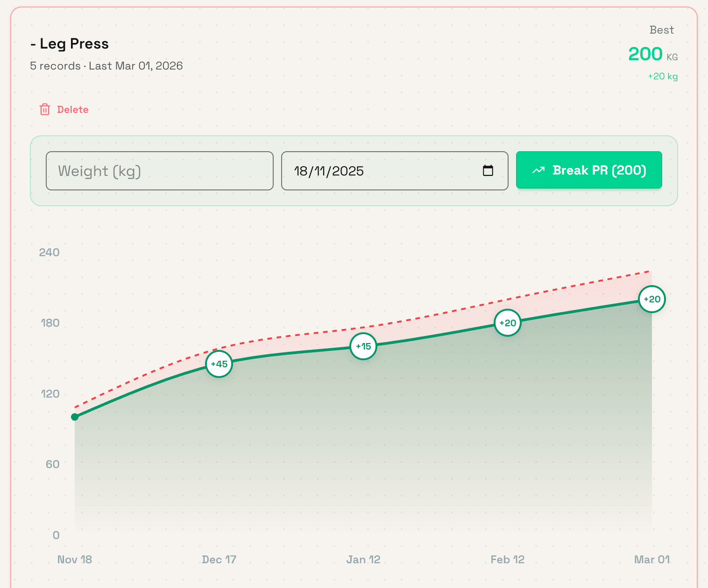The width and height of the screenshot is (708, 588).
Task: Select the +15 data point marker
Action: (x=363, y=346)
